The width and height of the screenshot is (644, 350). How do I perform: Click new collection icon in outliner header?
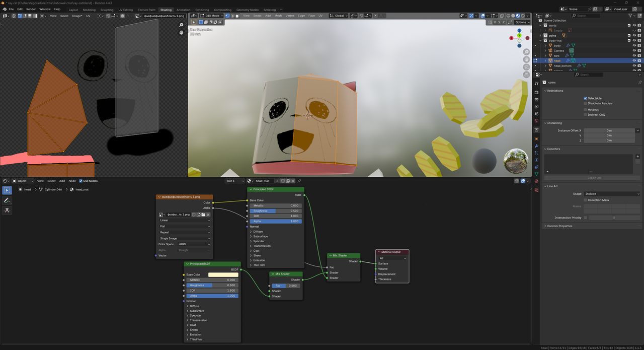coord(640,16)
